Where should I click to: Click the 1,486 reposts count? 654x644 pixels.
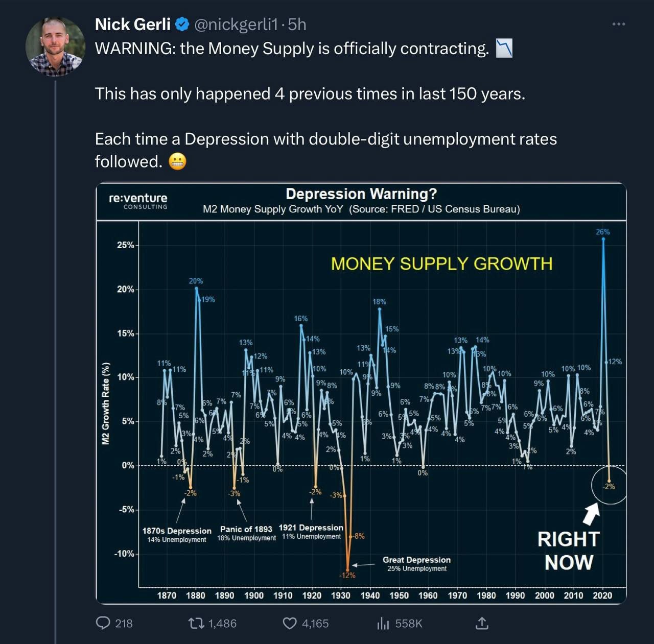point(222,623)
